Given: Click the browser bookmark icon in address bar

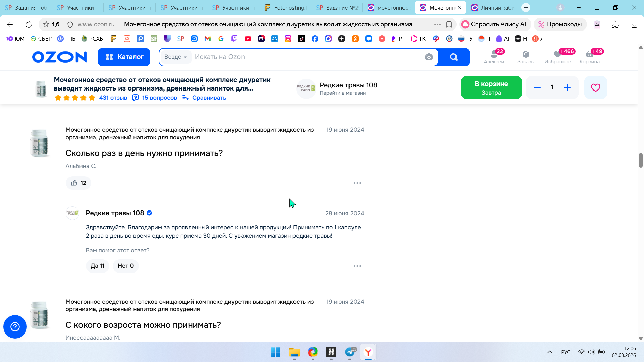Looking at the screenshot, I should (x=449, y=24).
